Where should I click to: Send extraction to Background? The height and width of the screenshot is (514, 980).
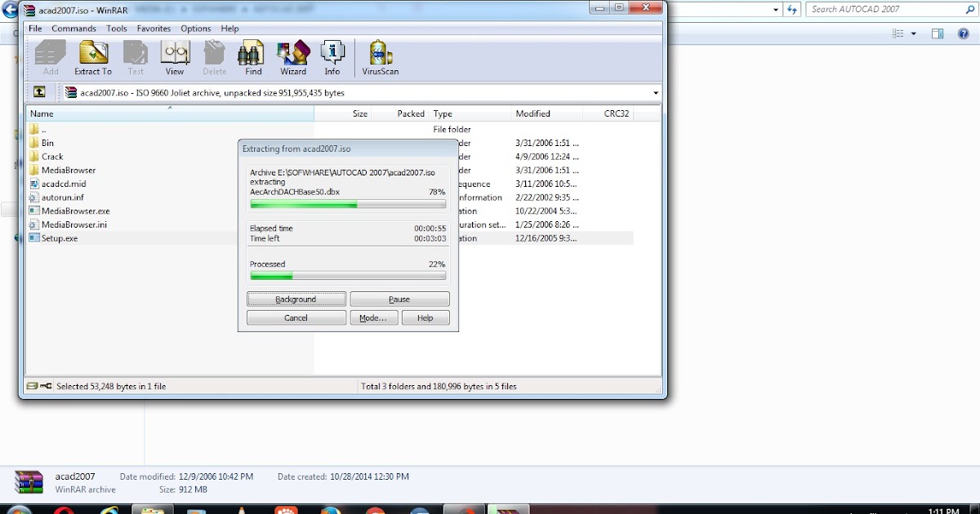[x=296, y=299]
